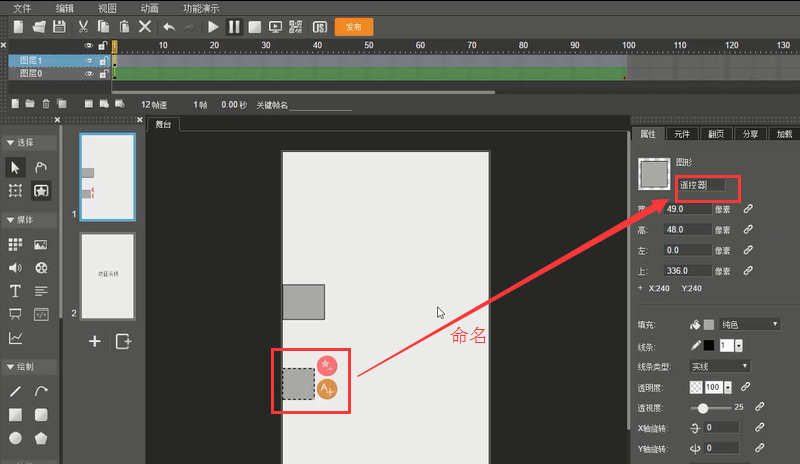Screen dimensions: 800x464
Task: Switch to the 翻页 tab
Action: pyautogui.click(x=716, y=134)
